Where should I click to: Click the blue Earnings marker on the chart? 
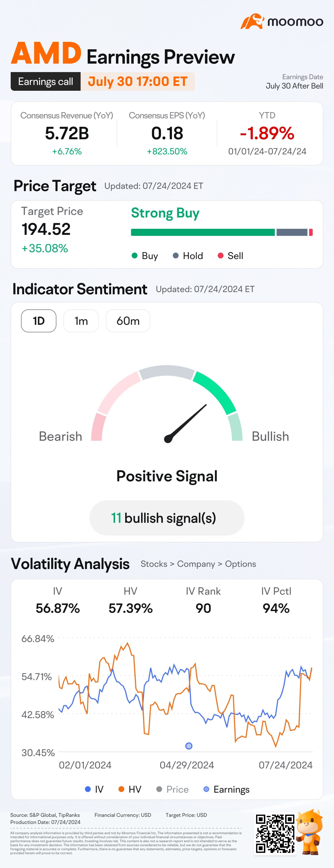point(189,746)
